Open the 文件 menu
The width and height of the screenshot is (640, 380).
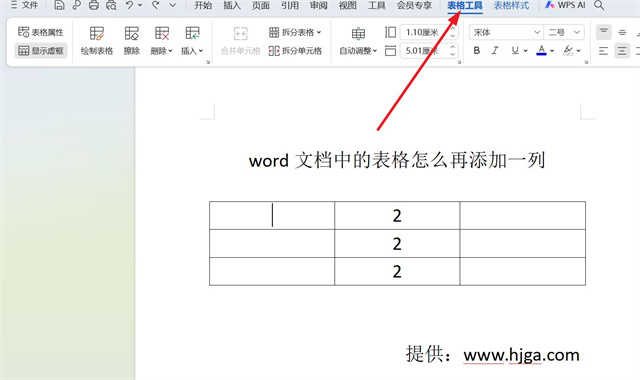24,5
